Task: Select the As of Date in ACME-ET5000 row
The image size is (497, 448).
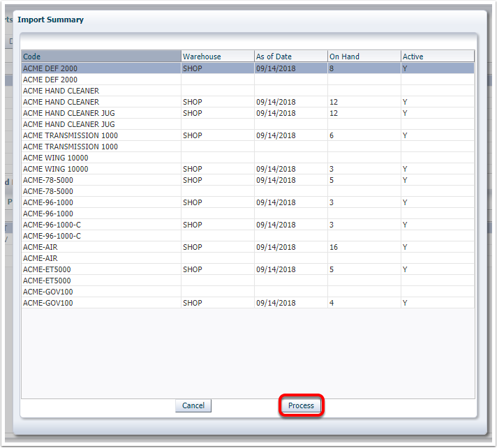Action: (x=290, y=269)
